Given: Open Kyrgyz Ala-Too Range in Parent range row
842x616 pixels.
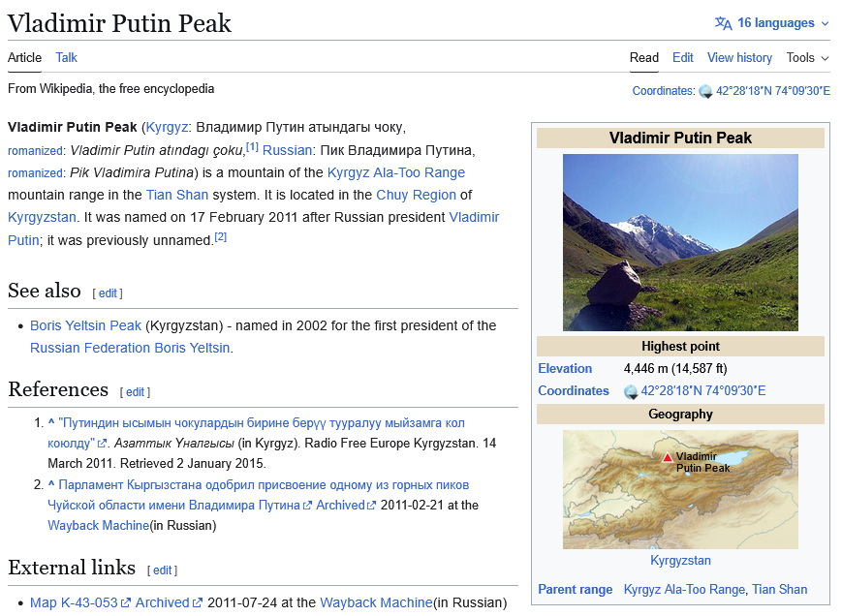Looking at the screenshot, I should coord(684,590).
